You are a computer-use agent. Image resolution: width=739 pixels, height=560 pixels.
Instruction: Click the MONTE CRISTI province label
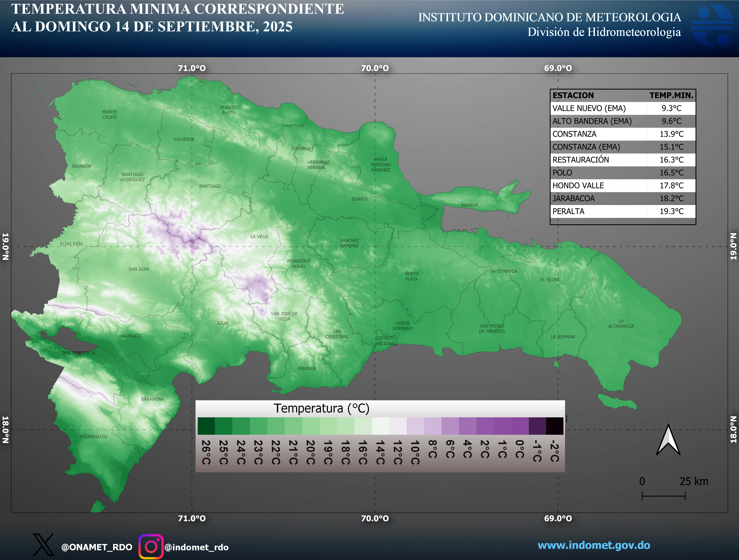tap(110, 115)
